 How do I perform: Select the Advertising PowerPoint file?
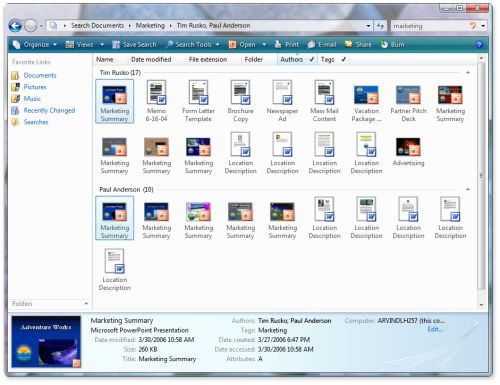pyautogui.click(x=408, y=152)
